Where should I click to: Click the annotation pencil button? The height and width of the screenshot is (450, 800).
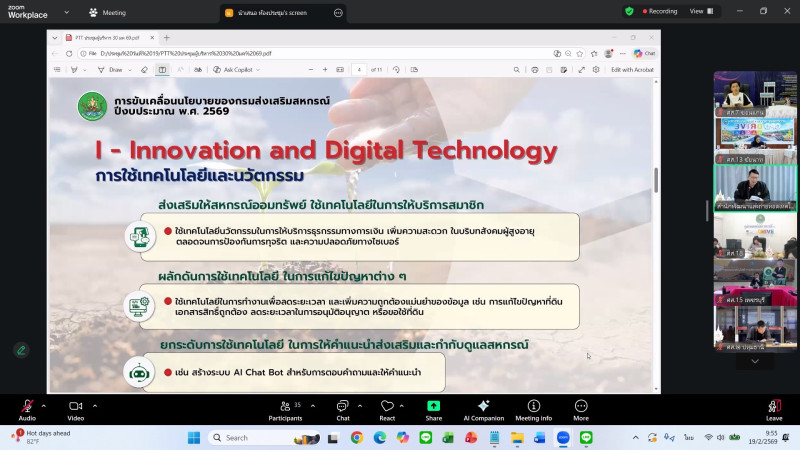pos(21,350)
